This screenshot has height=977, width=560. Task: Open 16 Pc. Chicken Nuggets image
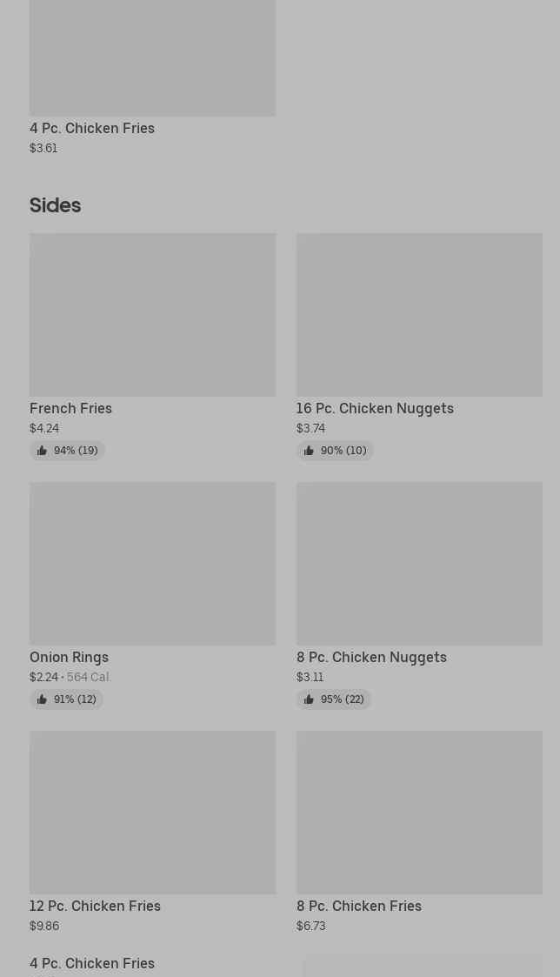(x=419, y=314)
